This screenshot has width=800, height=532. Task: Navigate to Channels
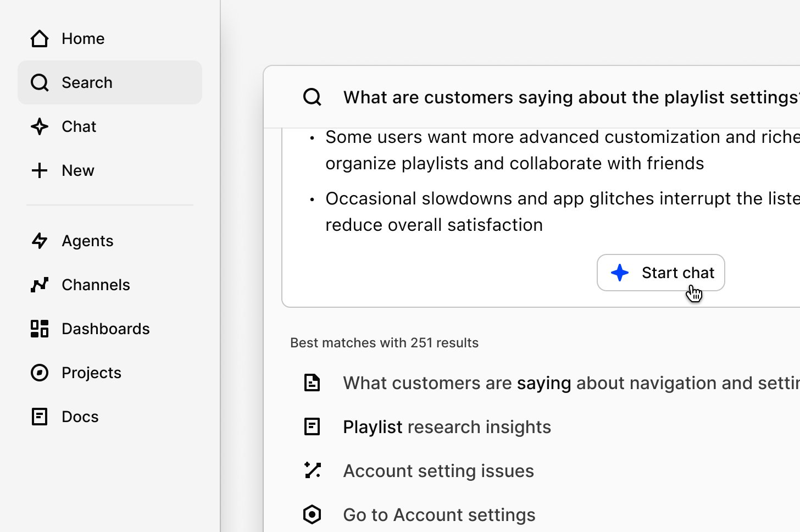click(x=110, y=285)
